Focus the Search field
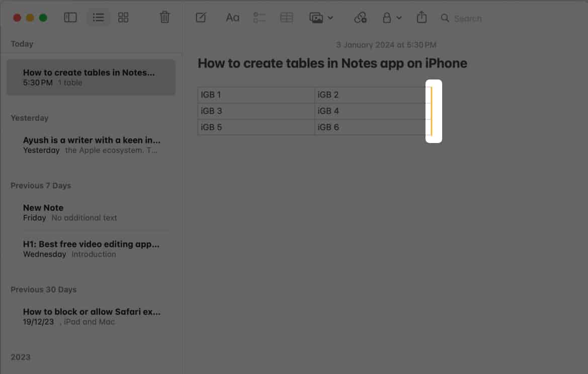The image size is (588, 374). 468,19
